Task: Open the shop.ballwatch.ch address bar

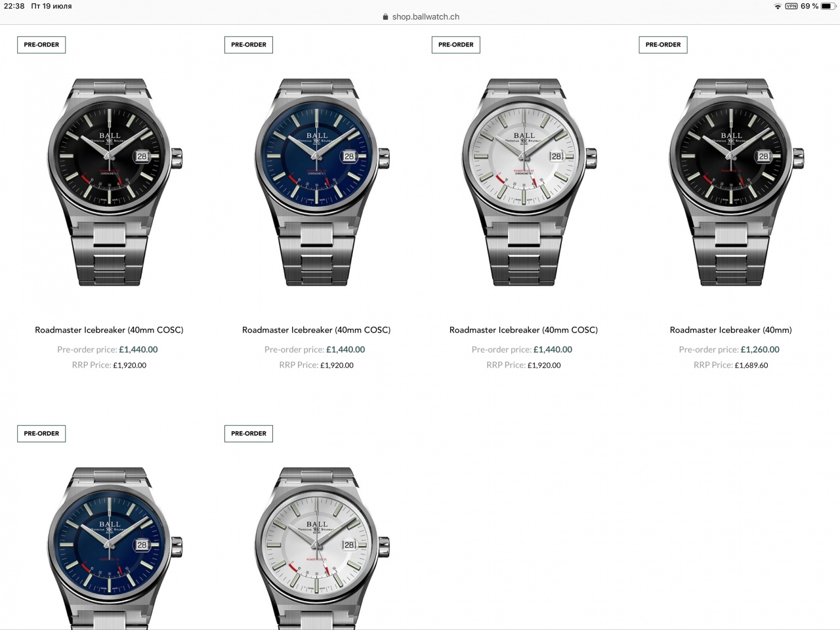Action: click(421, 17)
